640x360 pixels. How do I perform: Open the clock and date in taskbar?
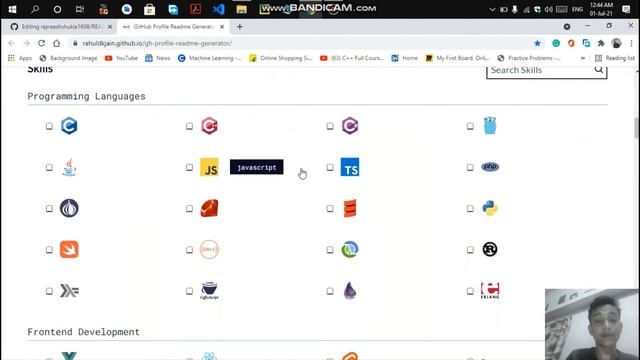point(601,9)
